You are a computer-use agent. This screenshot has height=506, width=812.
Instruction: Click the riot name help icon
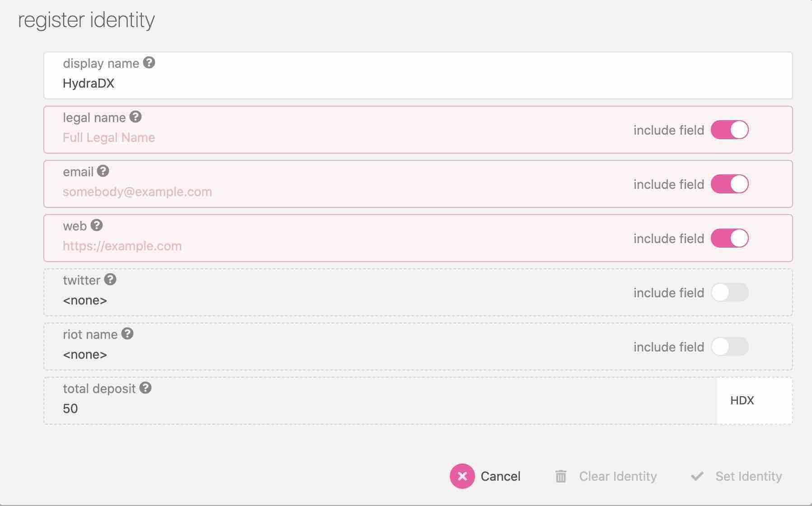pyautogui.click(x=127, y=334)
